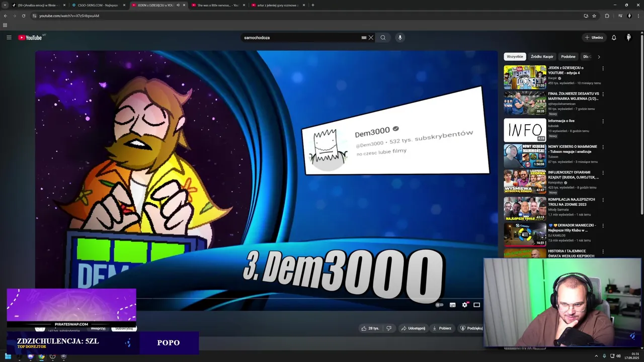644x362 pixels.
Task: Click the Pobierz download button
Action: tap(442, 328)
